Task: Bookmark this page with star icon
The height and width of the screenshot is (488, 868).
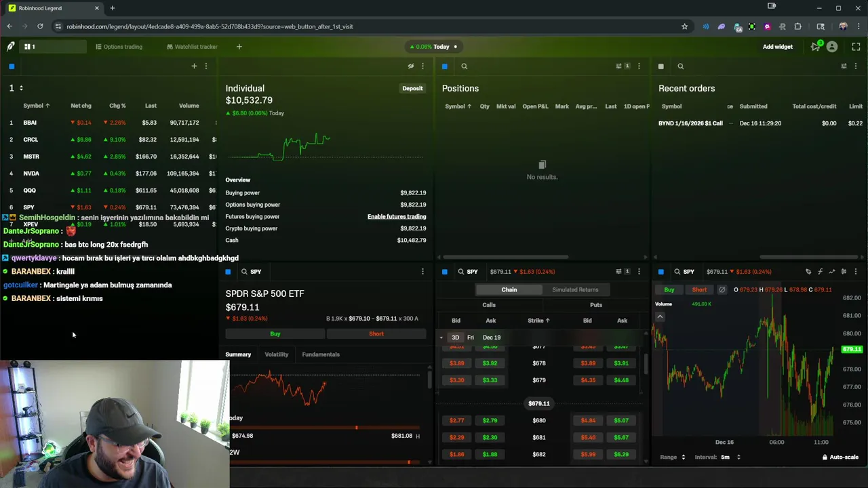Action: (x=684, y=26)
